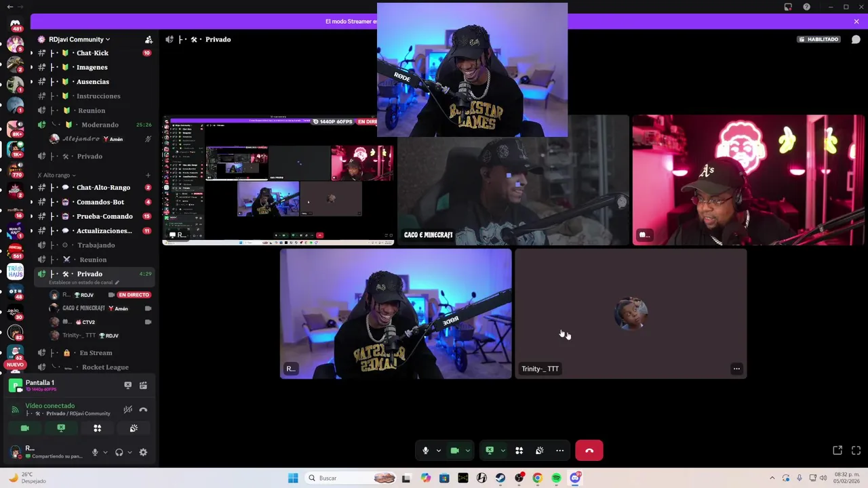Open activities launcher in sidebar voice panel
868x488 pixels.
pos(97,428)
